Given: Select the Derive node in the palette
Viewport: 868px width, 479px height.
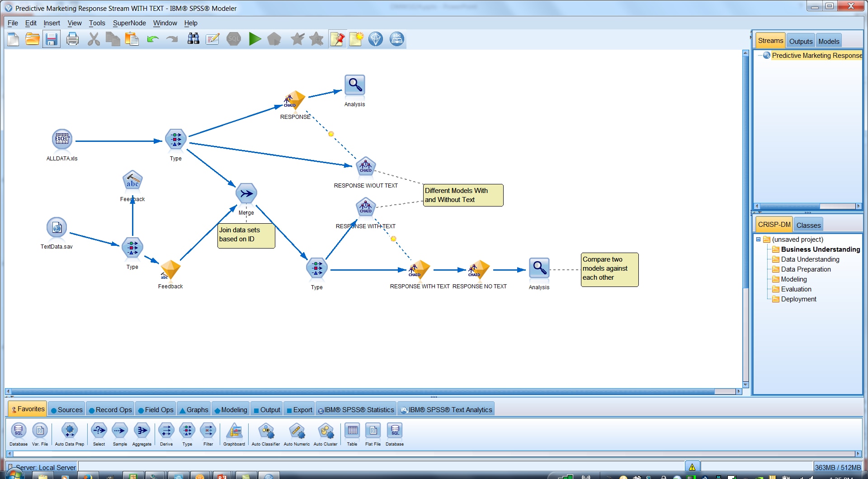Looking at the screenshot, I should click(x=166, y=432).
